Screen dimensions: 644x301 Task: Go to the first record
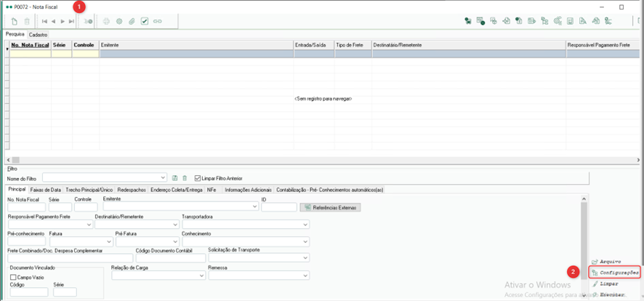(x=44, y=21)
